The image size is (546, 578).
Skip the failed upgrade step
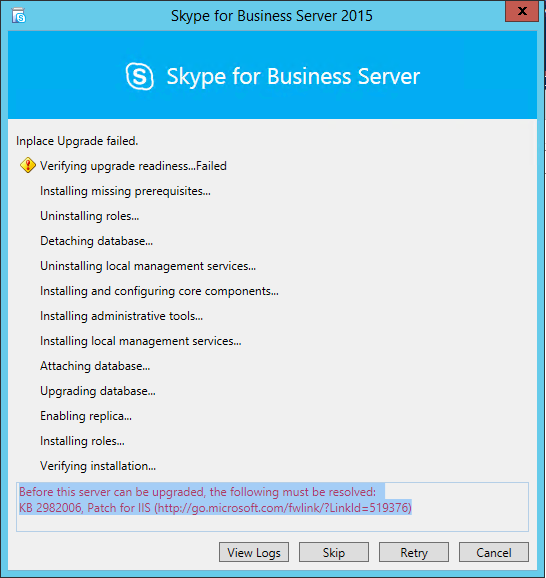tap(334, 552)
